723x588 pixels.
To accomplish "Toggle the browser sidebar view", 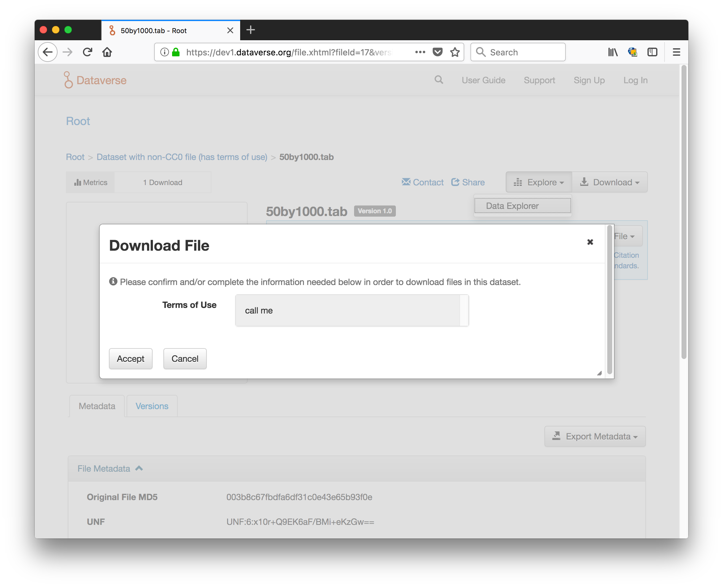I will (x=652, y=52).
